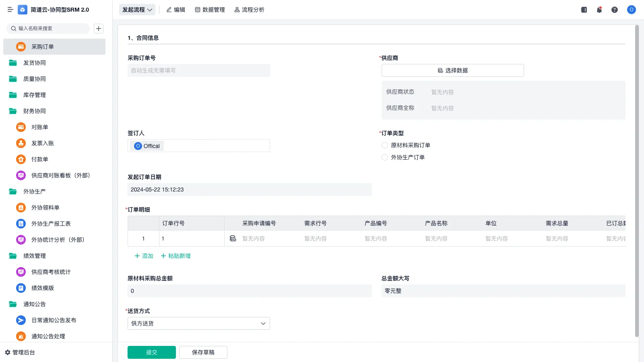Open the book icon in the top bar
This screenshot has width=644, height=362.
[x=584, y=10]
